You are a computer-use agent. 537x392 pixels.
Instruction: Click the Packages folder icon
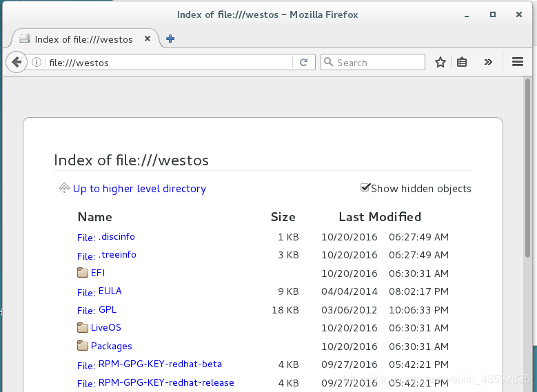(83, 345)
